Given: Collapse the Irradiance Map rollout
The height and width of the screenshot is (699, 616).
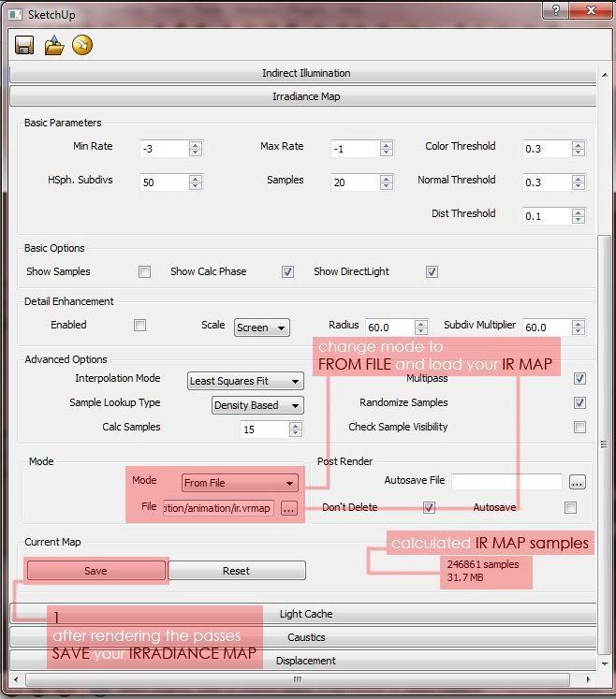Looking at the screenshot, I should coord(303,96).
